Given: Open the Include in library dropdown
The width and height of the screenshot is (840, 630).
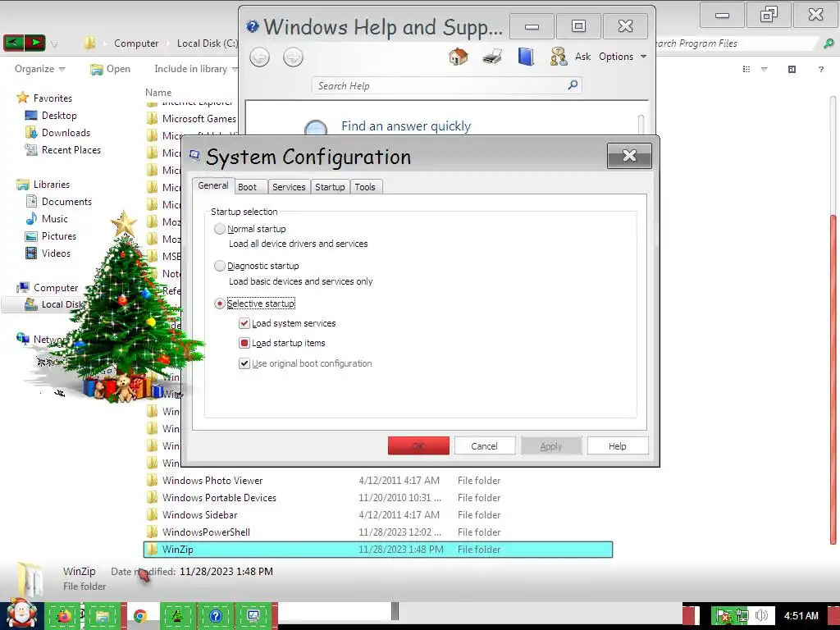Looking at the screenshot, I should (195, 69).
